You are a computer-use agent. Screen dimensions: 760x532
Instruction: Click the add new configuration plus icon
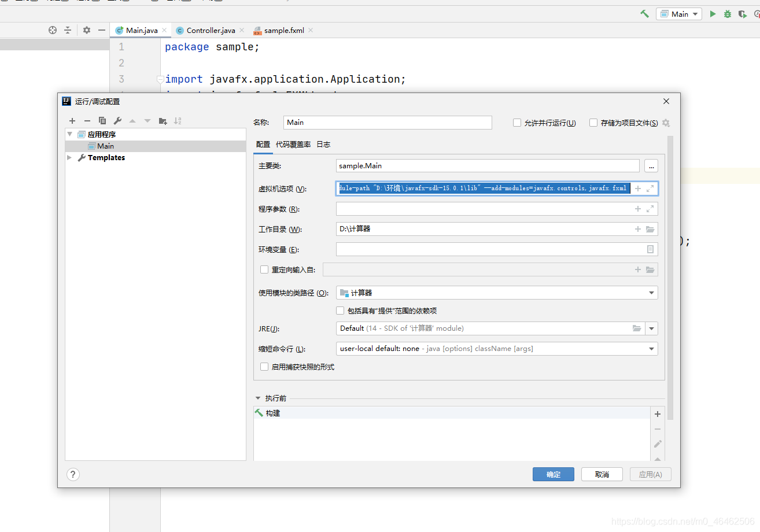coord(72,121)
